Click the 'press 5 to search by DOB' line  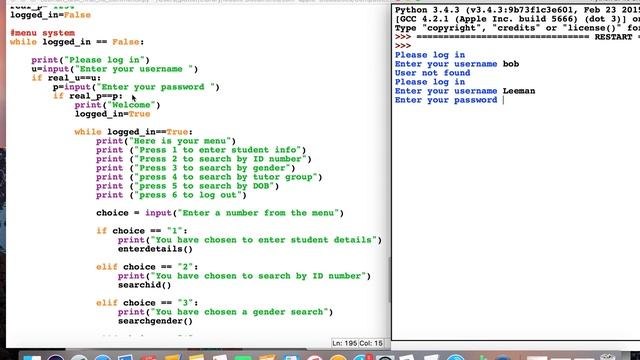(187, 186)
